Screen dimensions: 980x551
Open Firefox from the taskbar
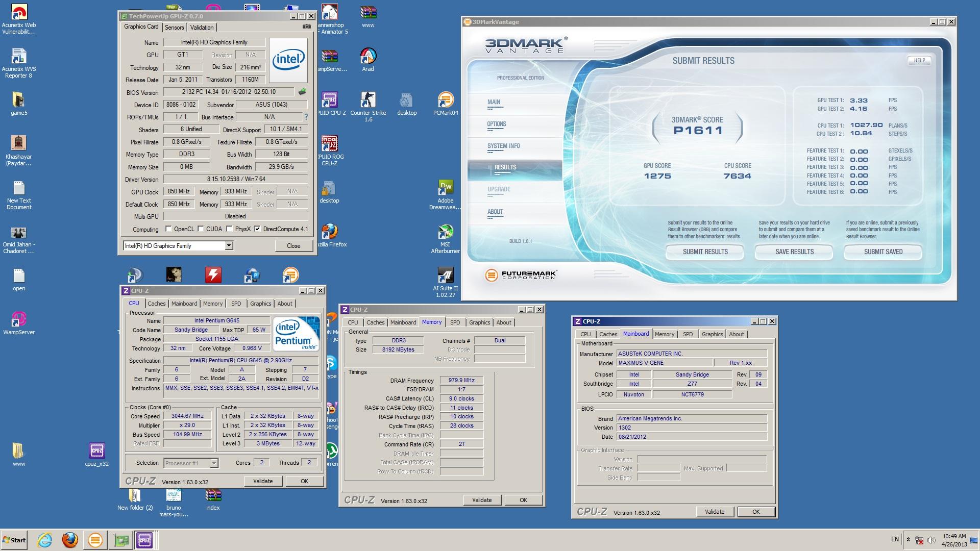(x=70, y=540)
